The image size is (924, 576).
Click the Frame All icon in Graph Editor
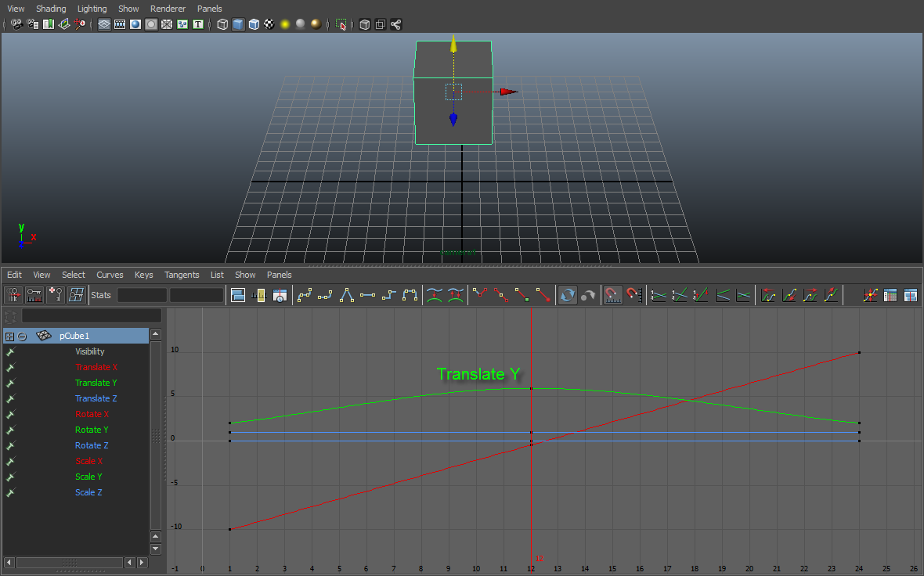(238, 295)
